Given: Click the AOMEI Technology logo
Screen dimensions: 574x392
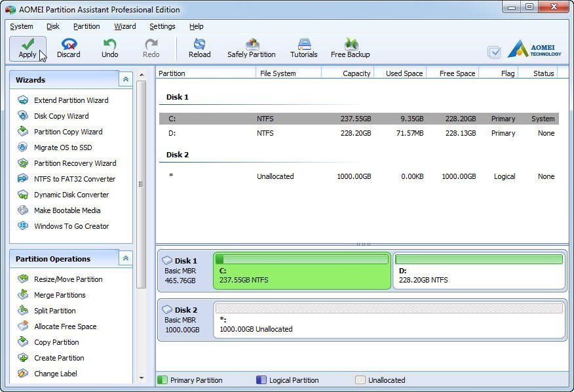Looking at the screenshot, I should (x=534, y=49).
